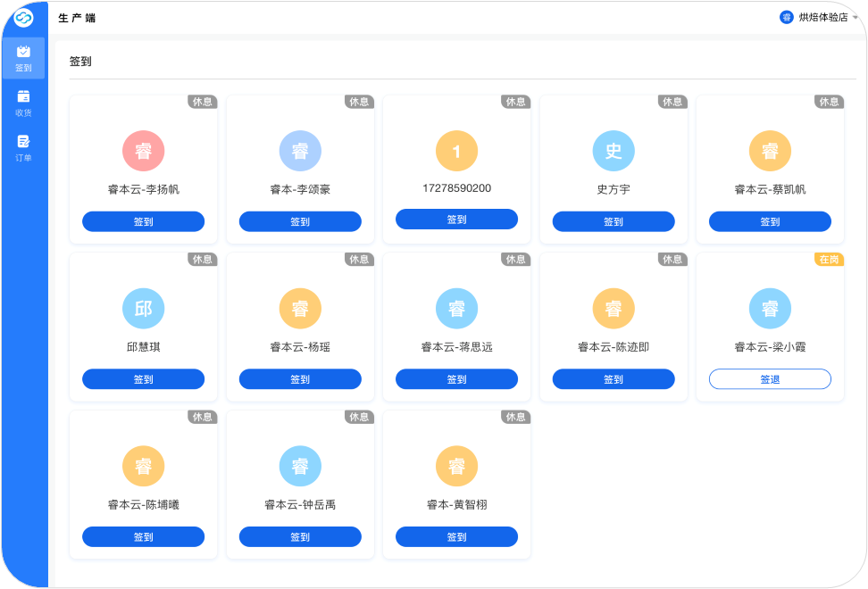Sign in 睿本-黄智栩
Viewport: 868px width, 589px height.
456,537
